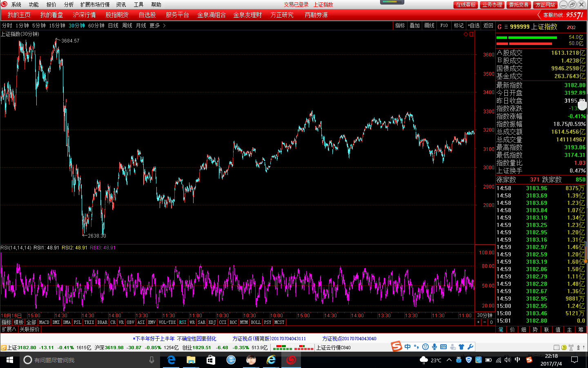Select the KDJ indicator
Image resolution: width=588 pixels, height=368 pixels.
[212, 322]
